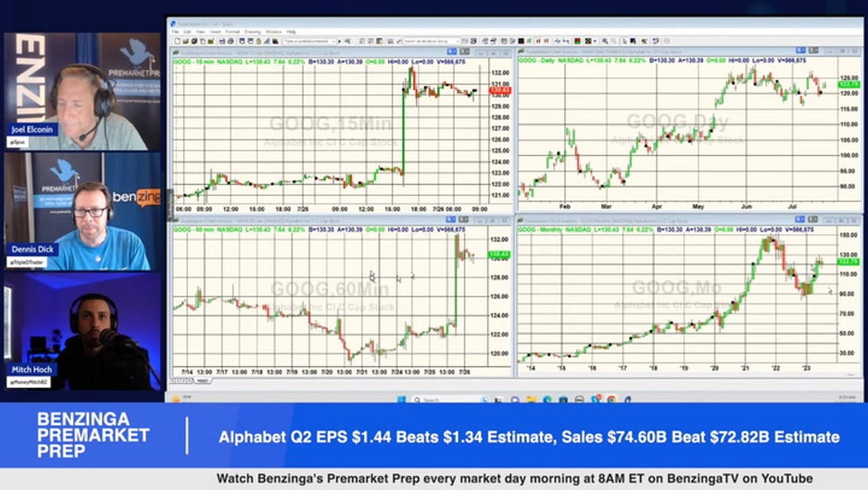
Task: Click the red-green grid toolbar icon
Action: [578, 41]
